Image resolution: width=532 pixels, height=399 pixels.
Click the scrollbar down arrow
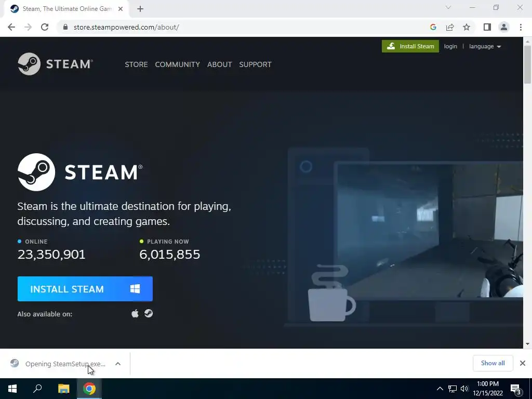pos(527,344)
